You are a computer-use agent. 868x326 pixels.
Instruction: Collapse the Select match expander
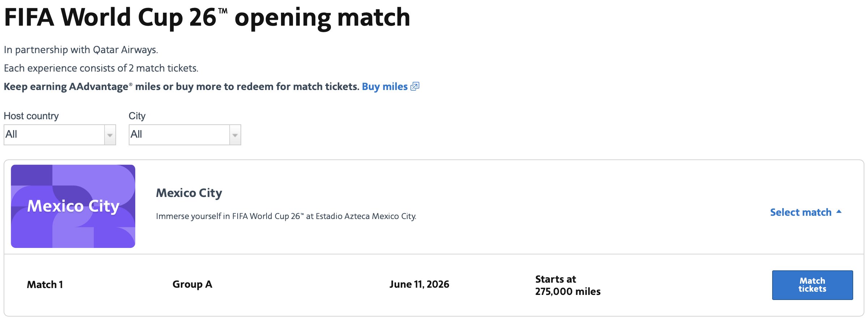pyautogui.click(x=801, y=212)
